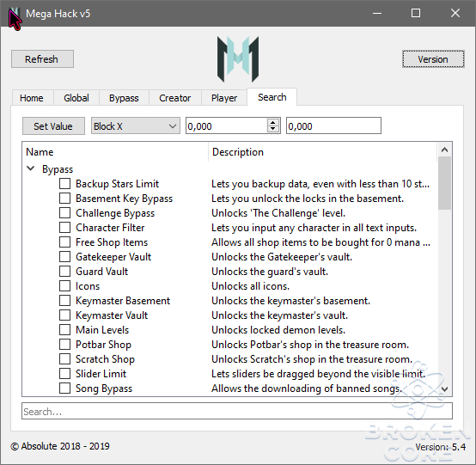This screenshot has width=476, height=465.
Task: Open the Bypass tab
Action: tap(124, 98)
